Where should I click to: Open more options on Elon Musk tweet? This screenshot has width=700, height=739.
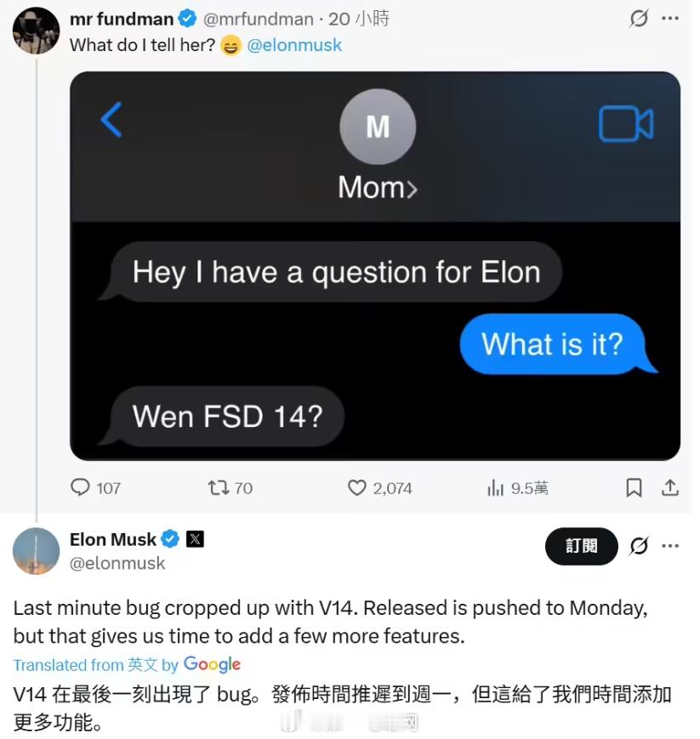point(670,546)
